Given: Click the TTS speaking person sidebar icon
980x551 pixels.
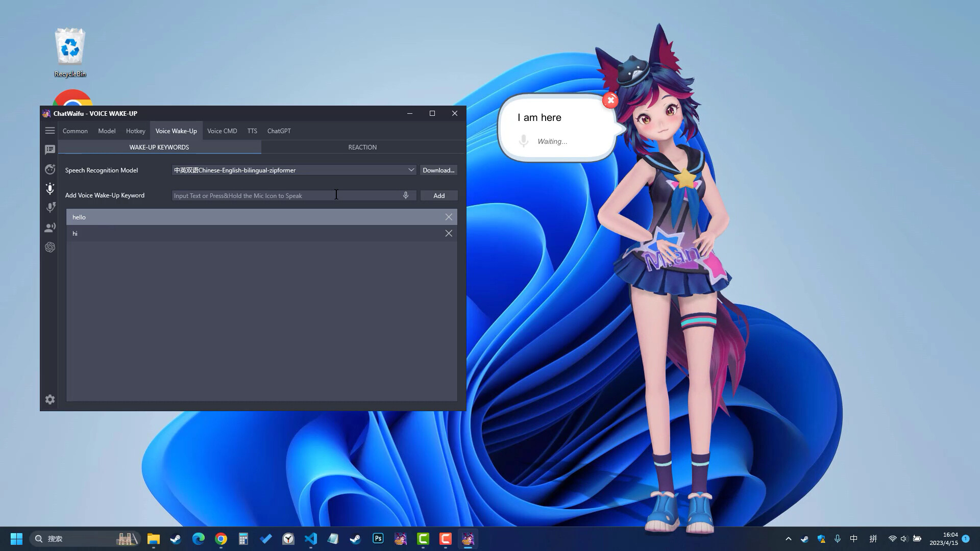Looking at the screenshot, I should (50, 228).
